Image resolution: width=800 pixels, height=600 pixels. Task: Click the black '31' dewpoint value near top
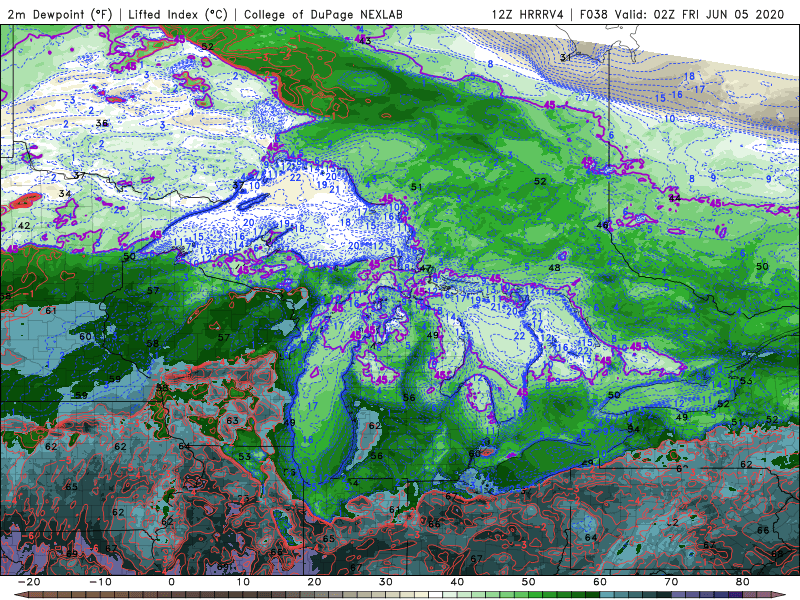(565, 58)
